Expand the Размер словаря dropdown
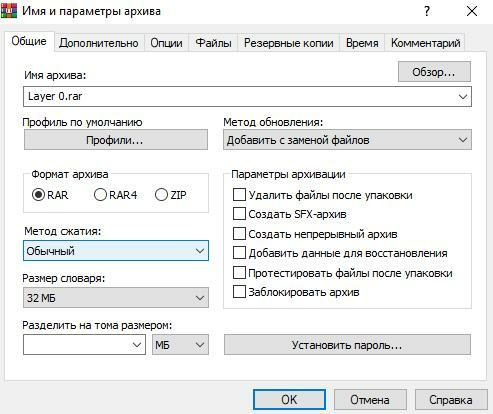The height and width of the screenshot is (414, 493). click(116, 298)
